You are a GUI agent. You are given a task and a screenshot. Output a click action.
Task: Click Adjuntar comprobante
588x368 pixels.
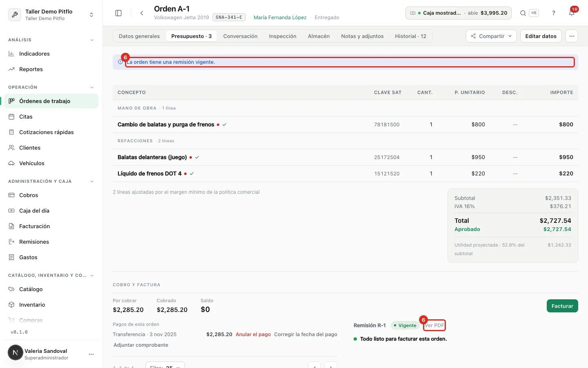tap(141, 345)
